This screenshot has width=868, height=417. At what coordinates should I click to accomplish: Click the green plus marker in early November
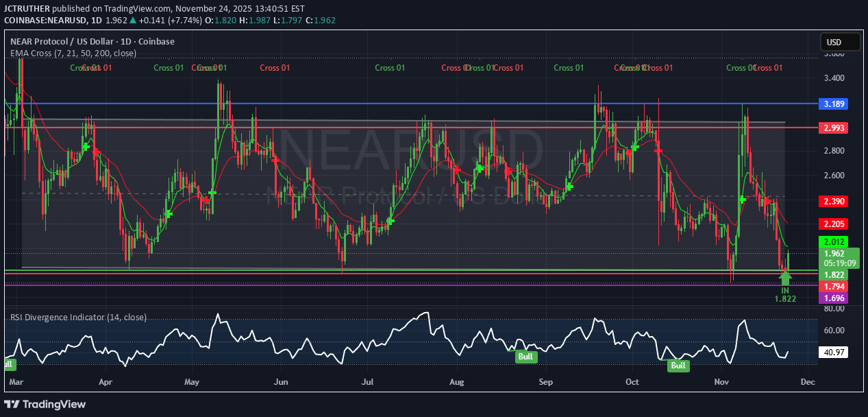(x=742, y=199)
